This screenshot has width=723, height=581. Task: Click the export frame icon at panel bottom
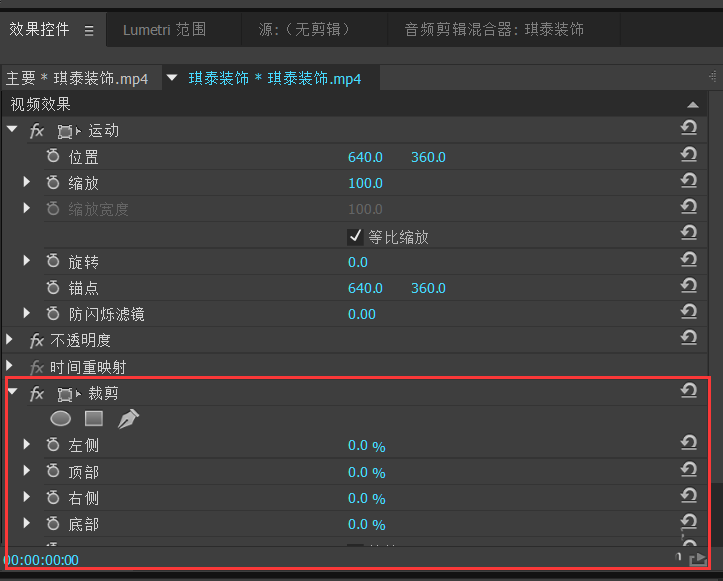pos(698,559)
